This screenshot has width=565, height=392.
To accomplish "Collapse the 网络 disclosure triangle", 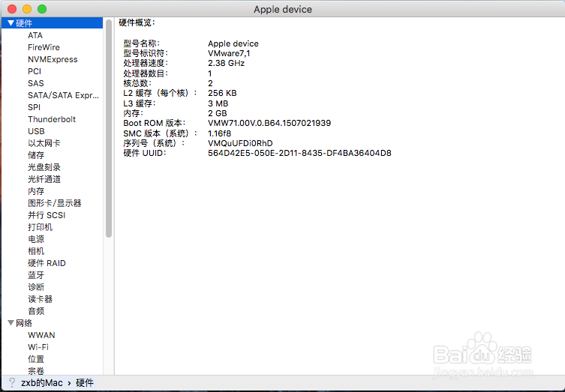I will [11, 323].
